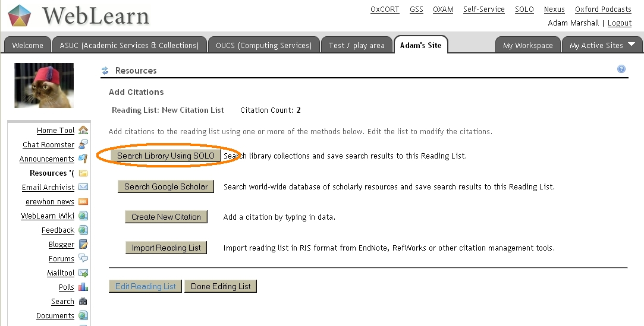
Task: Open the Chat Roomster icon in sidebar
Action: coord(83,144)
